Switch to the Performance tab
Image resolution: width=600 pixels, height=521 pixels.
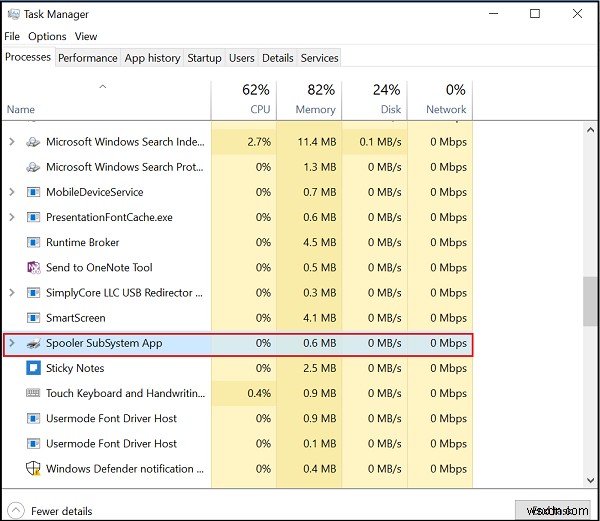[88, 58]
